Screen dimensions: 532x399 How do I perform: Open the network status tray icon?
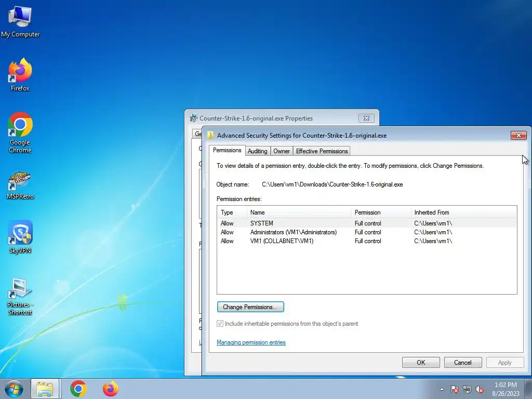click(467, 390)
